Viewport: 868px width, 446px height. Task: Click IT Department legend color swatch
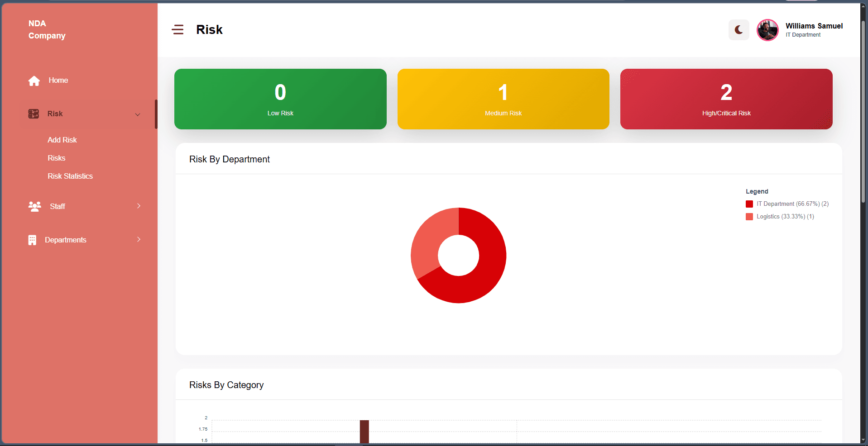coord(749,204)
